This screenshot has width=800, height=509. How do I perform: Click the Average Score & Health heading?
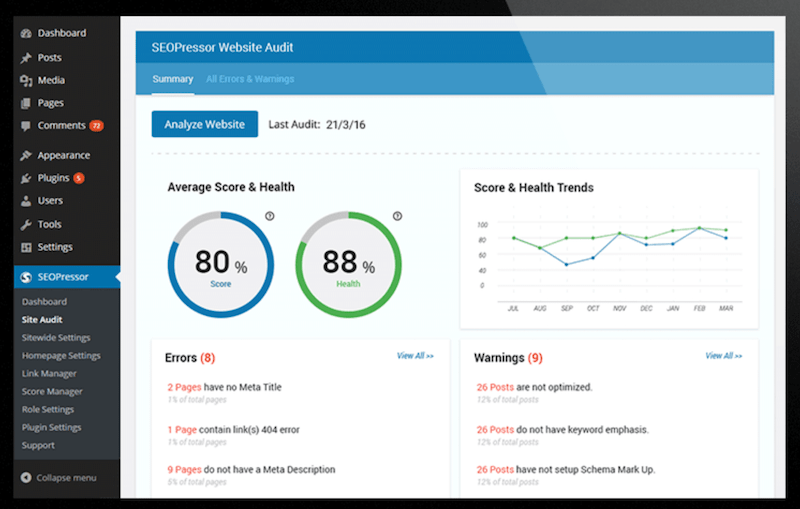tap(231, 187)
